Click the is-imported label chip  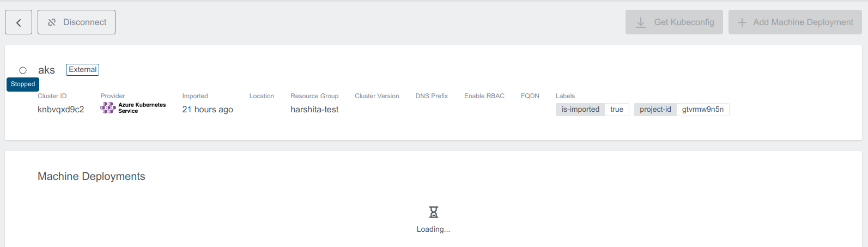pyautogui.click(x=580, y=110)
